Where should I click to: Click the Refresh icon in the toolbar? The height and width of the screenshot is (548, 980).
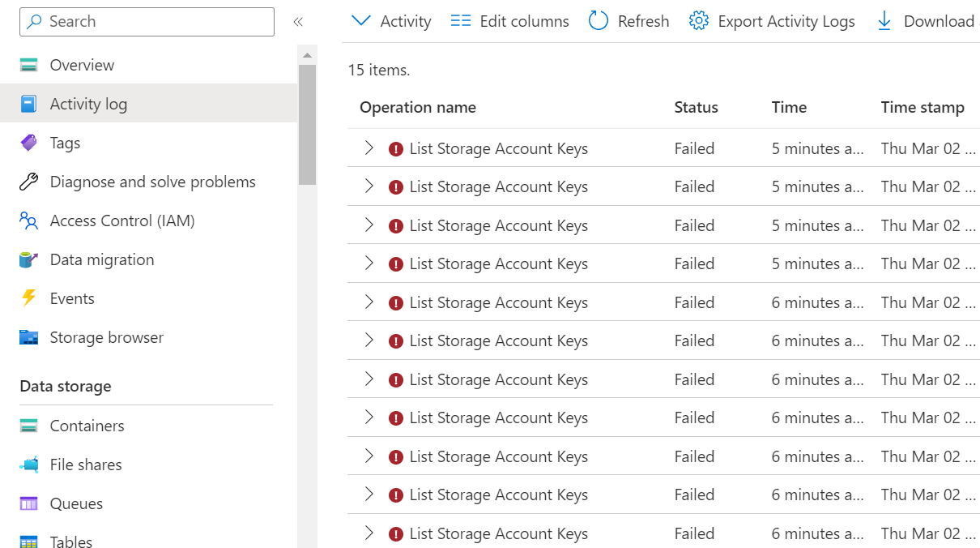(598, 20)
